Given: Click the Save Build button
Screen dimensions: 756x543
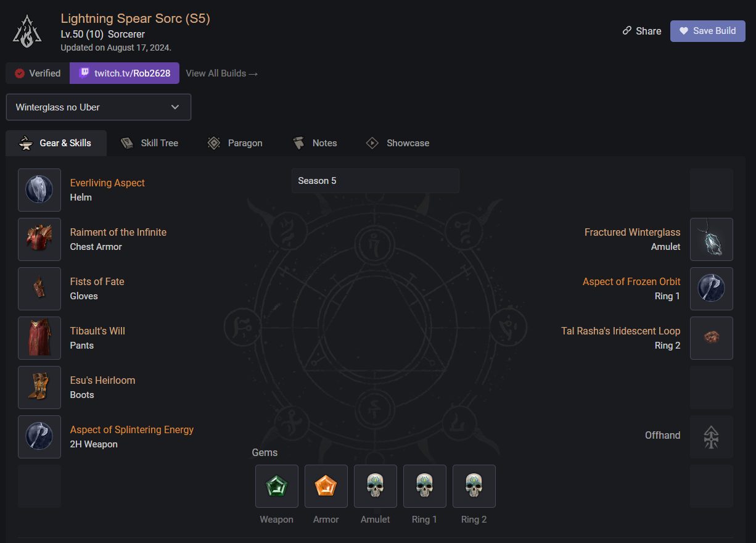Looking at the screenshot, I should point(708,31).
